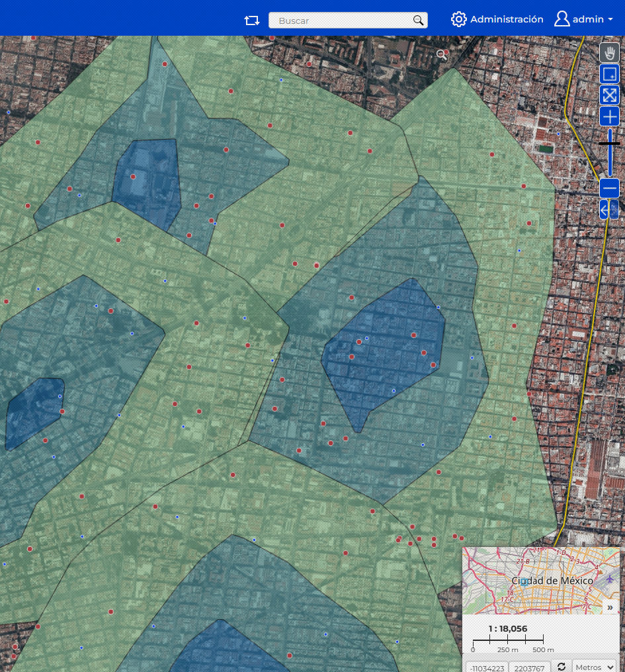This screenshot has height=672, width=625.
Task: Click the swap arrows icon beside search
Action: tap(252, 20)
